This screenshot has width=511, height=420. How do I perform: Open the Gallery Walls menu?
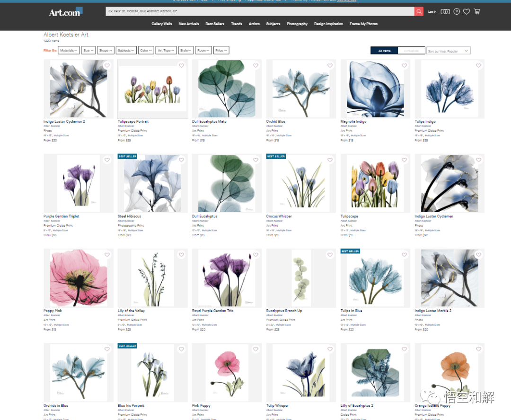tap(162, 24)
